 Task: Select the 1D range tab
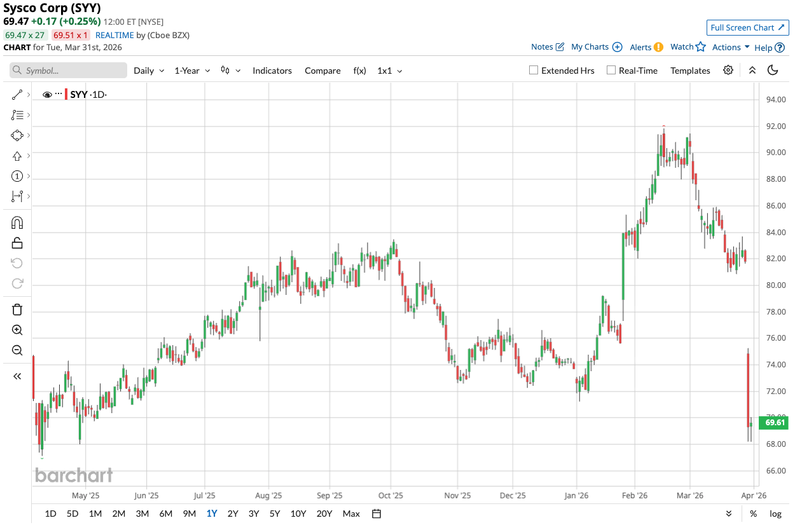tap(50, 514)
